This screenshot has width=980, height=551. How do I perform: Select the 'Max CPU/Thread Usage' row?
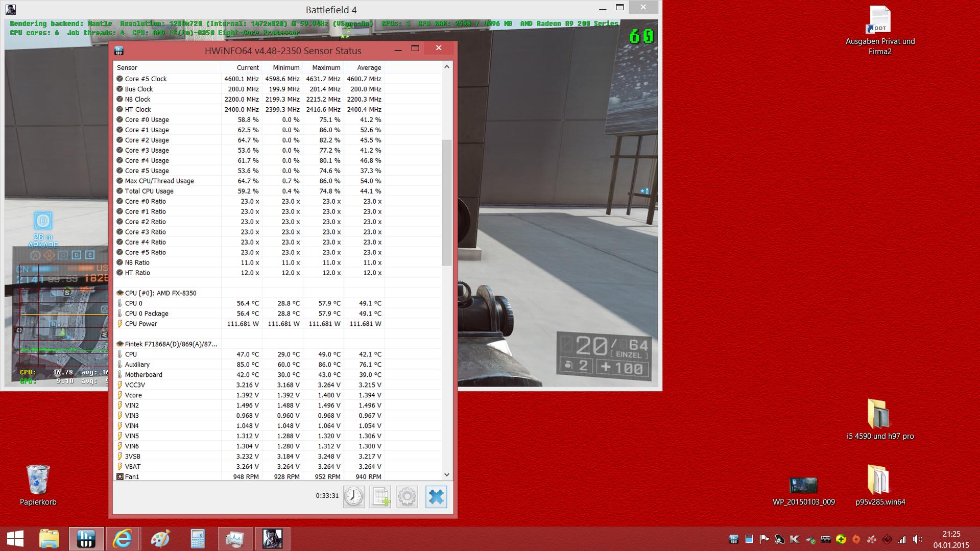coord(277,181)
